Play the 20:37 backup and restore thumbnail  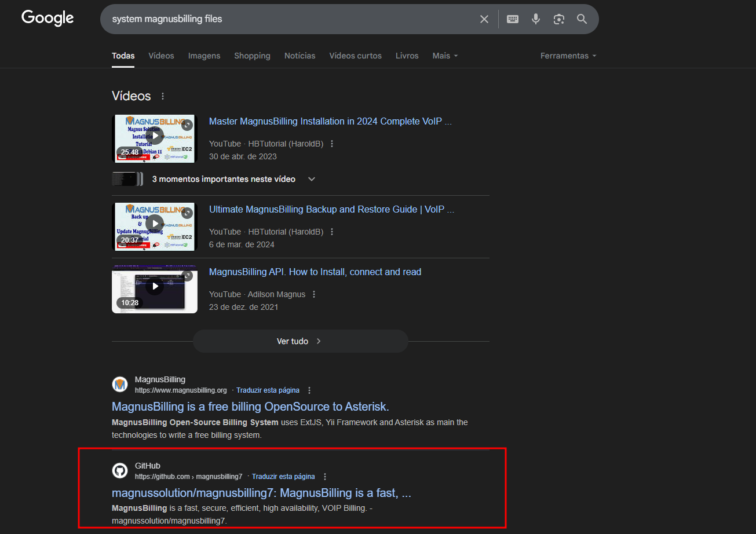click(x=155, y=226)
